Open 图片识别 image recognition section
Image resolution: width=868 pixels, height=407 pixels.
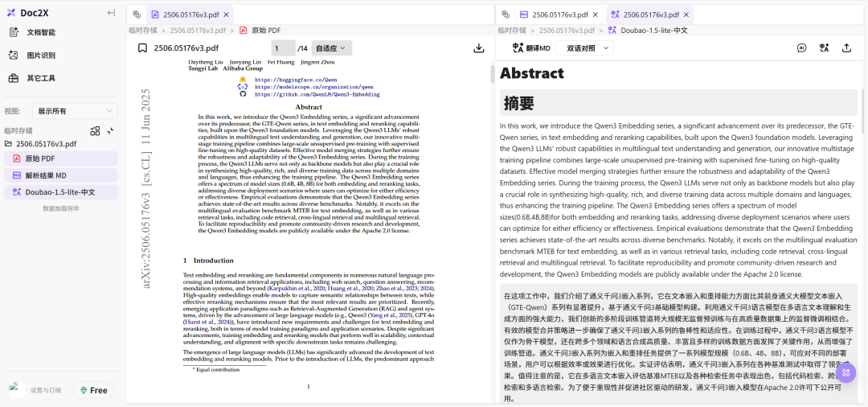(x=41, y=55)
